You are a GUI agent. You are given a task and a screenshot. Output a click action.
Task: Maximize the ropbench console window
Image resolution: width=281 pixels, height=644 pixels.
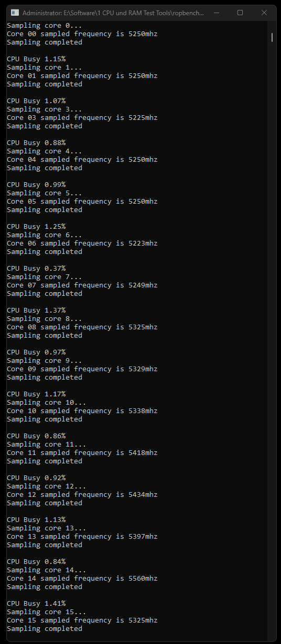click(240, 13)
